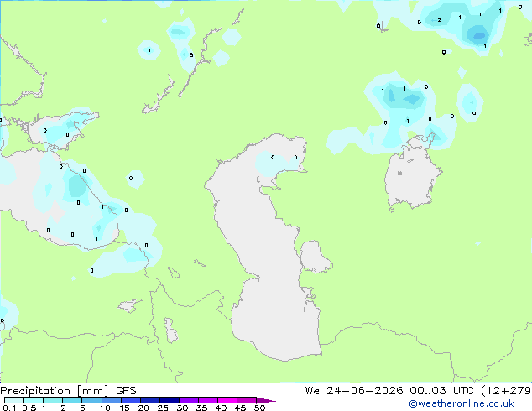Click the 0.5–1 mm legend color swatch

point(34,400)
